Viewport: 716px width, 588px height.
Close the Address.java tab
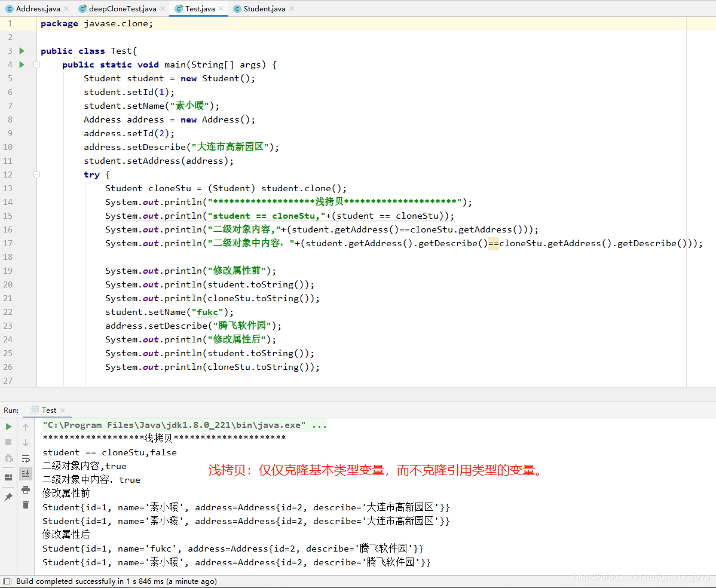point(66,8)
